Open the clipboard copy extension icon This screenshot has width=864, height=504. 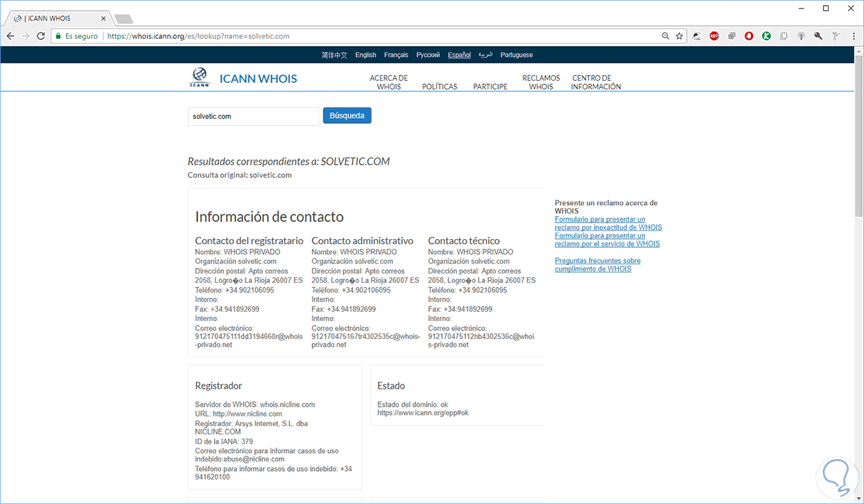783,36
